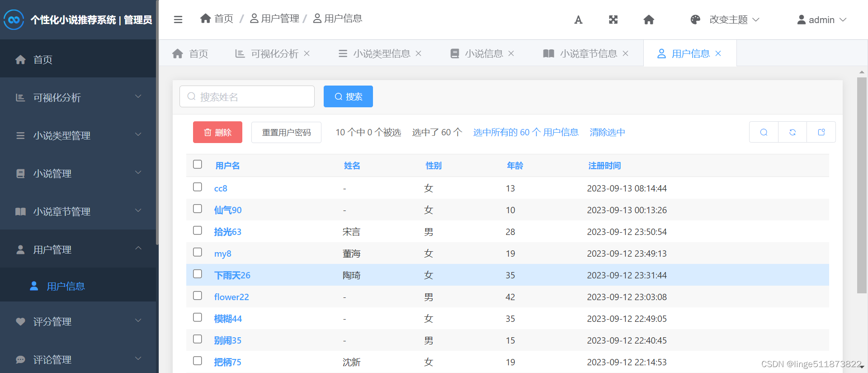Click the book icon beside 小说管理
This screenshot has height=373, width=868.
20,173
